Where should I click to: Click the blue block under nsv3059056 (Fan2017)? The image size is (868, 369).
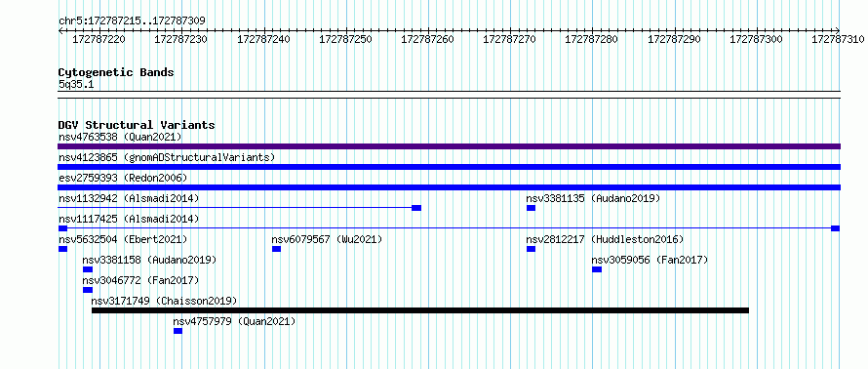[597, 269]
